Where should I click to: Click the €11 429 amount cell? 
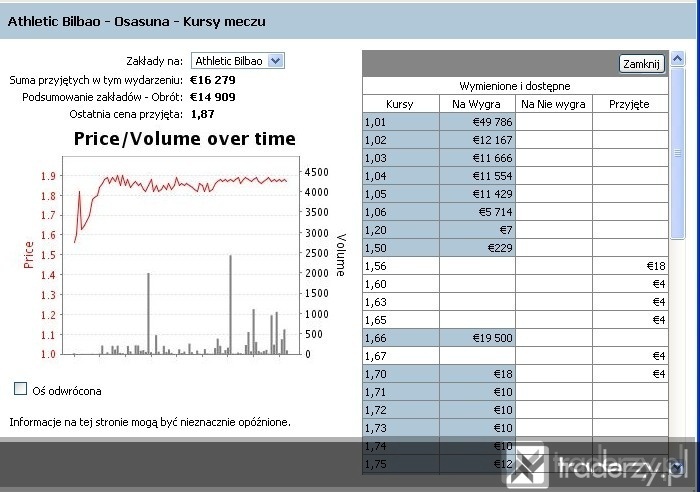tap(477, 194)
